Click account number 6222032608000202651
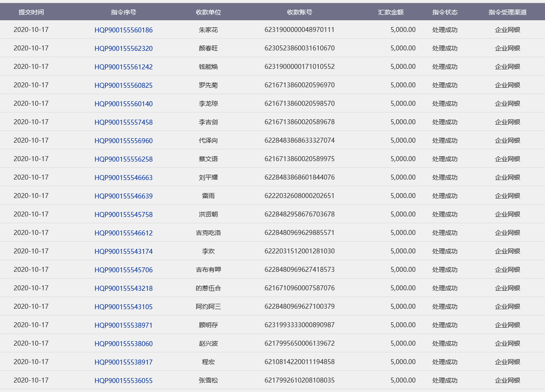This screenshot has height=392, width=545. [299, 196]
